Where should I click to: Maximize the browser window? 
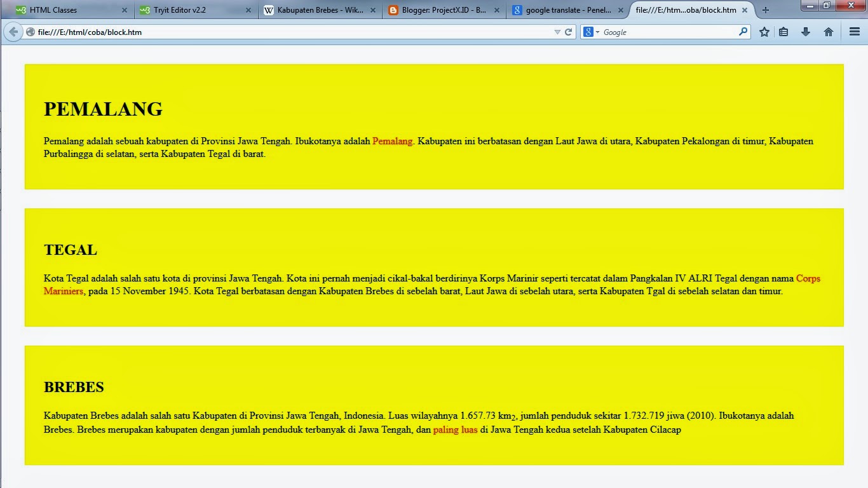[x=826, y=6]
